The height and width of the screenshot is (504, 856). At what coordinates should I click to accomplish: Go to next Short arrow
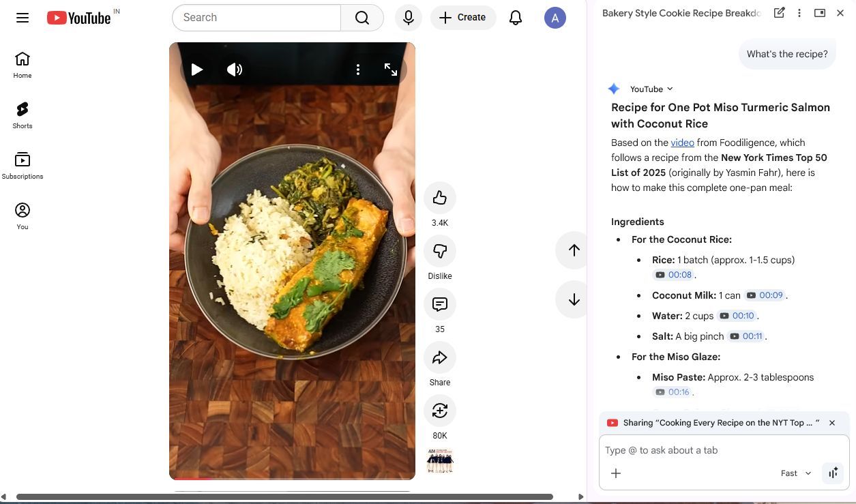point(574,299)
